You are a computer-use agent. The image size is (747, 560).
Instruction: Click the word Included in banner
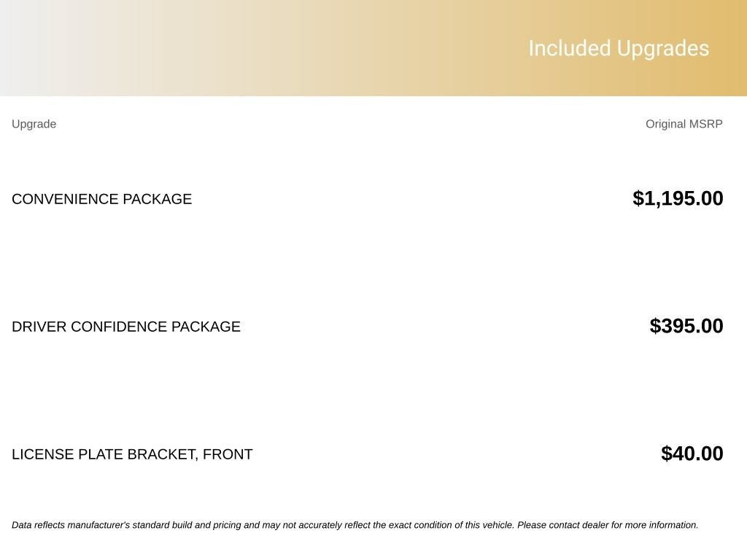click(x=569, y=49)
